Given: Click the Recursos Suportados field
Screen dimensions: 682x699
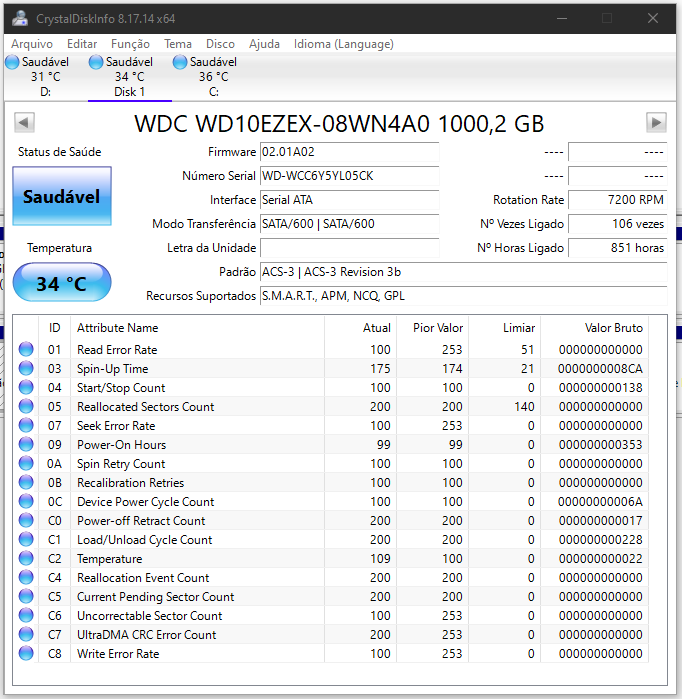Looking at the screenshot, I should 464,296.
